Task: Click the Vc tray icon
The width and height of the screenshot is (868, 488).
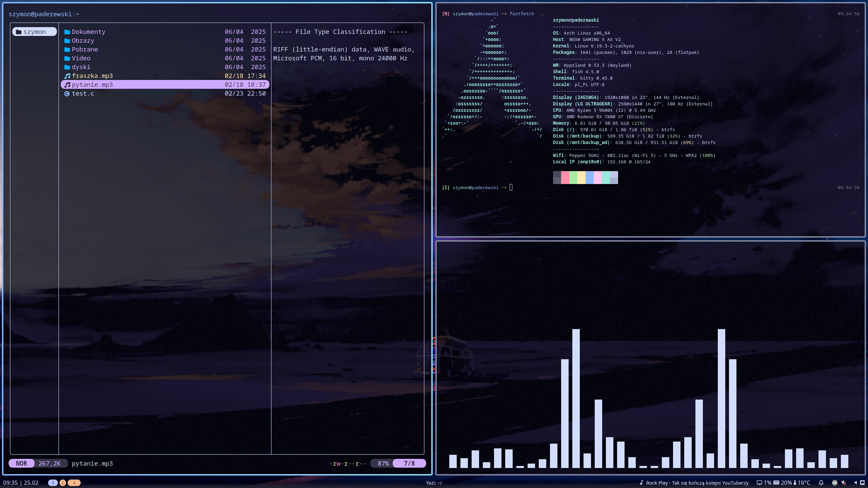Action: coord(844,483)
